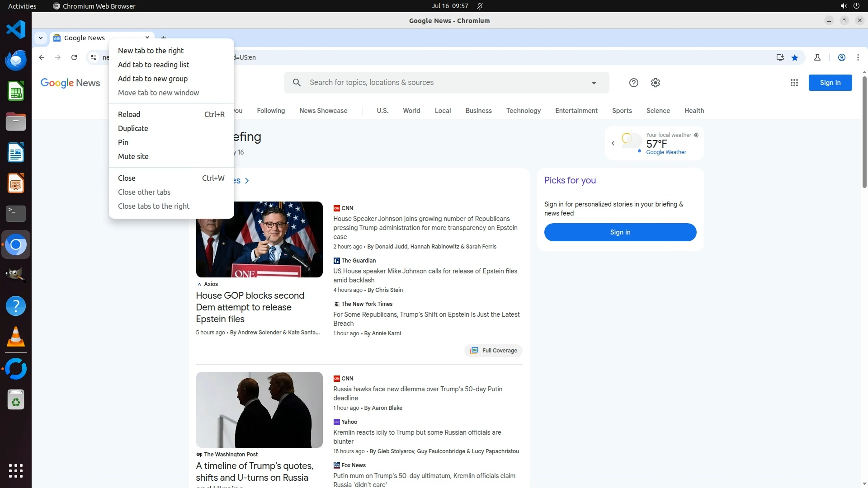Viewport: 868px width, 488px height.
Task: Click the help question mark icon
Action: coord(633,83)
